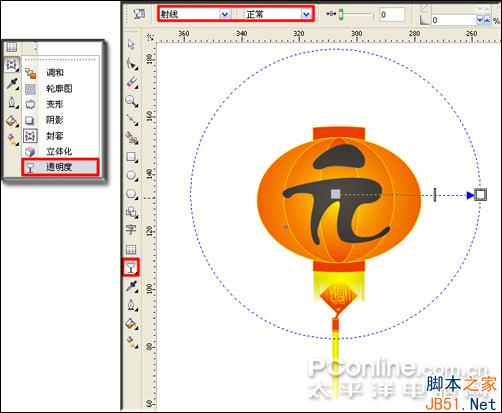Screen dimensions: 502x413
Task: Open the 正常 transparency operation dropdown
Action: coord(306,14)
